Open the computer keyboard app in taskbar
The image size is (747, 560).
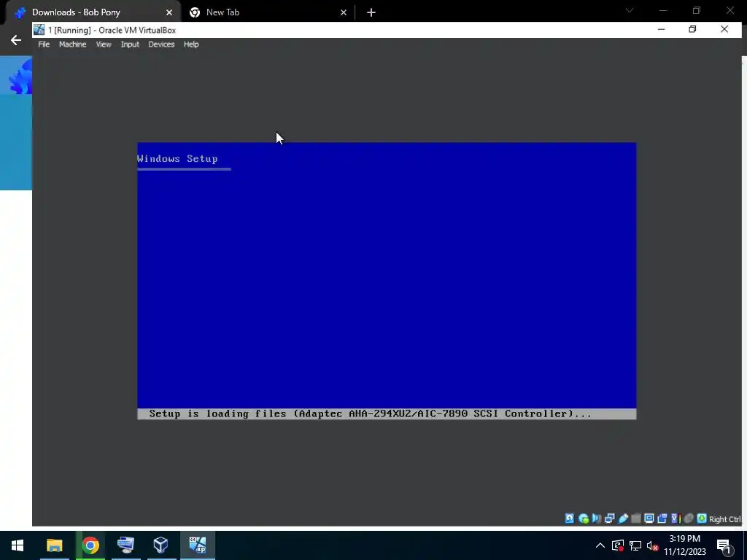(x=125, y=545)
